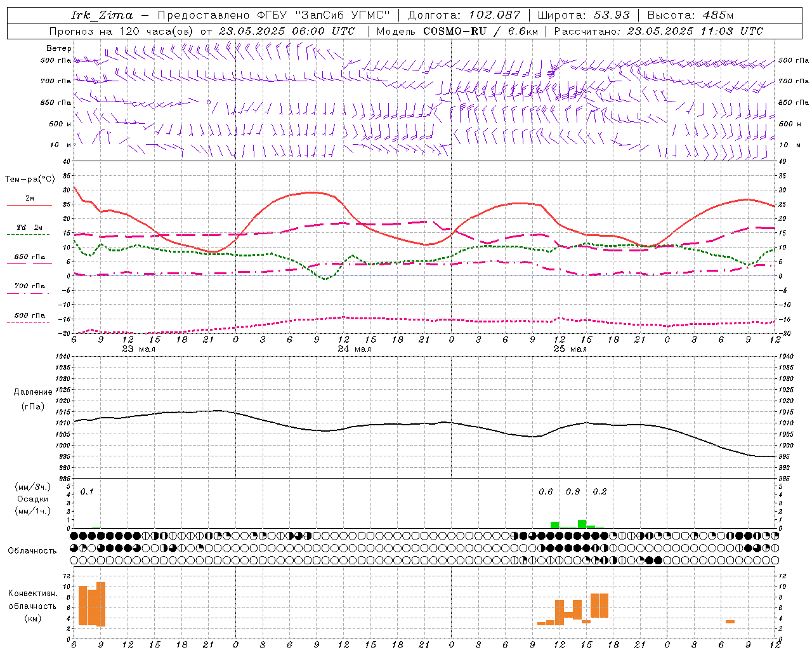Viewport: 812px width, 650px height.
Task: Click the small isolated orange bar near the right edge
Action: pyautogui.click(x=730, y=621)
